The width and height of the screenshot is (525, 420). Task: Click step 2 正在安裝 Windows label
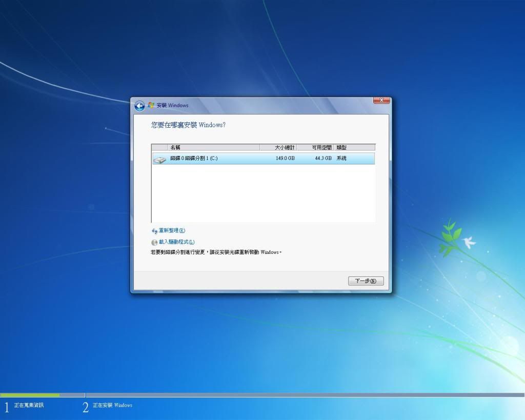click(x=112, y=405)
